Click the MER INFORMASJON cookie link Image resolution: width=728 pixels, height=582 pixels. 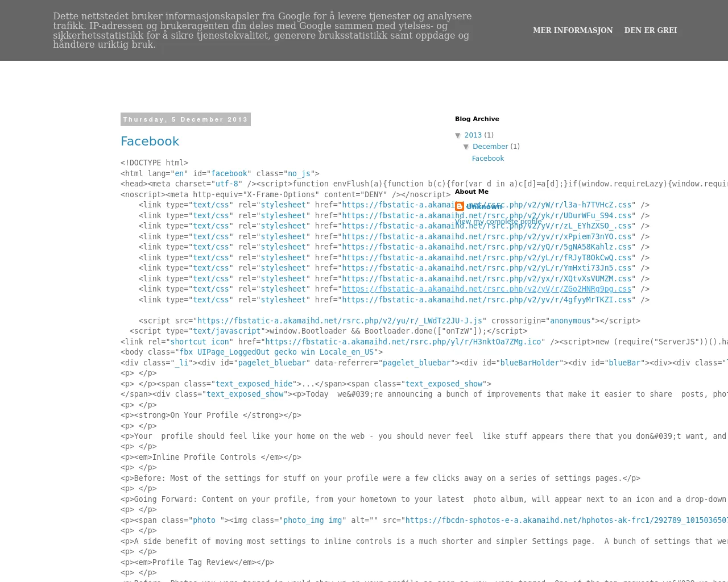573,30
